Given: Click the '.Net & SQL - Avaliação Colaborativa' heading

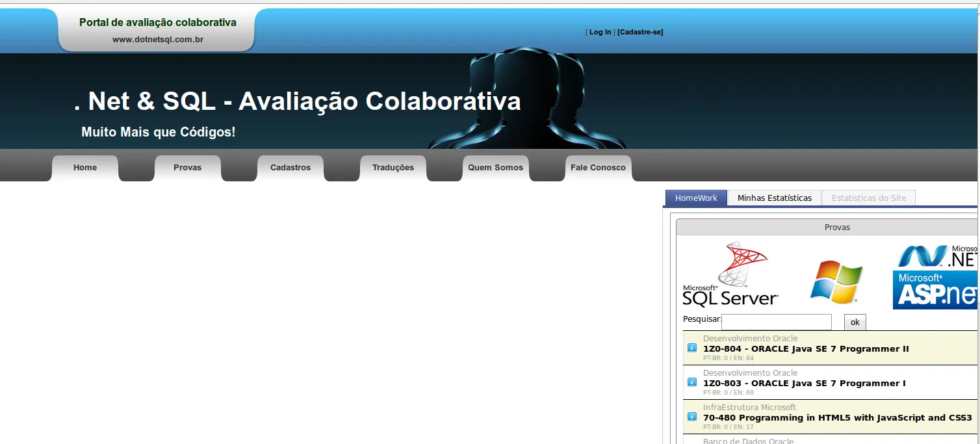Looking at the screenshot, I should (x=298, y=101).
